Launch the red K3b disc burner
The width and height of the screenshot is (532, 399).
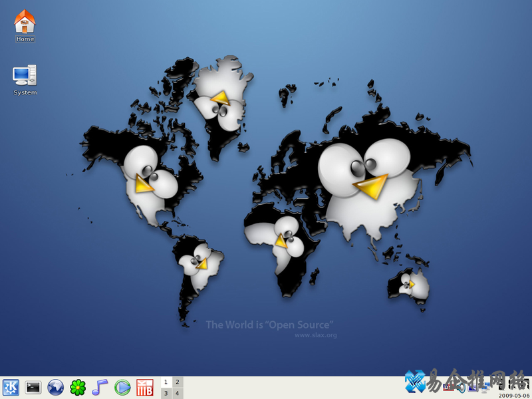[144, 387]
